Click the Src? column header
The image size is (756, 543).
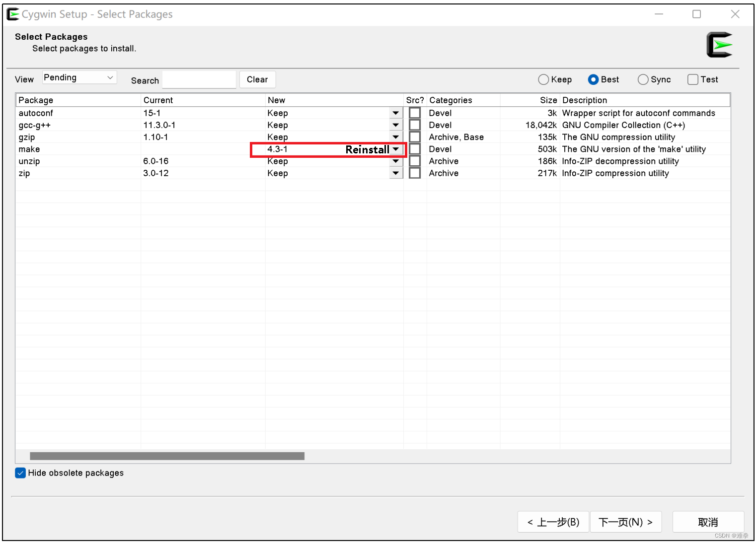tap(415, 100)
